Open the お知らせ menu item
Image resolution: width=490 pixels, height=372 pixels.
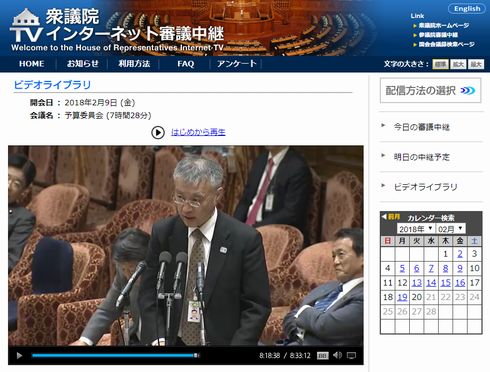click(83, 64)
